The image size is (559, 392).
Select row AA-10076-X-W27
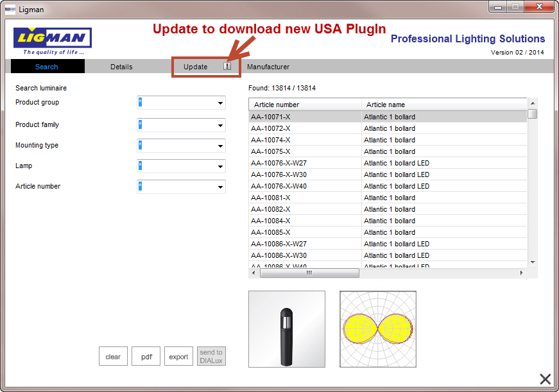click(x=388, y=163)
